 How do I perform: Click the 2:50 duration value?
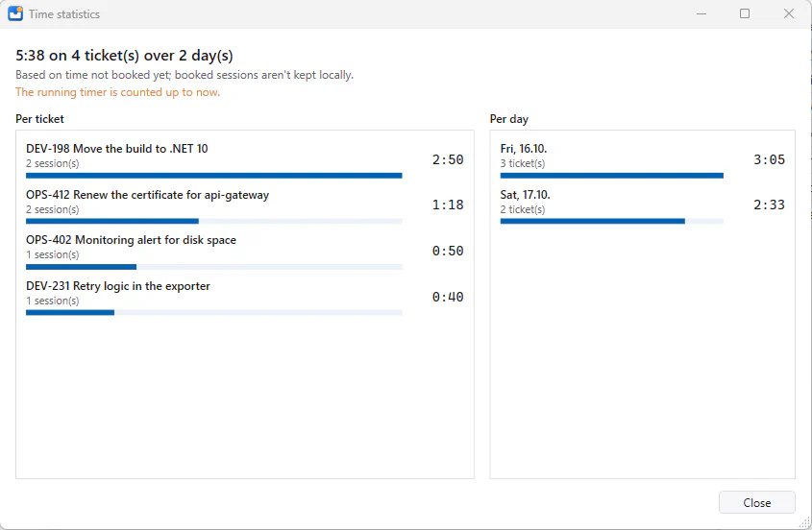point(448,159)
